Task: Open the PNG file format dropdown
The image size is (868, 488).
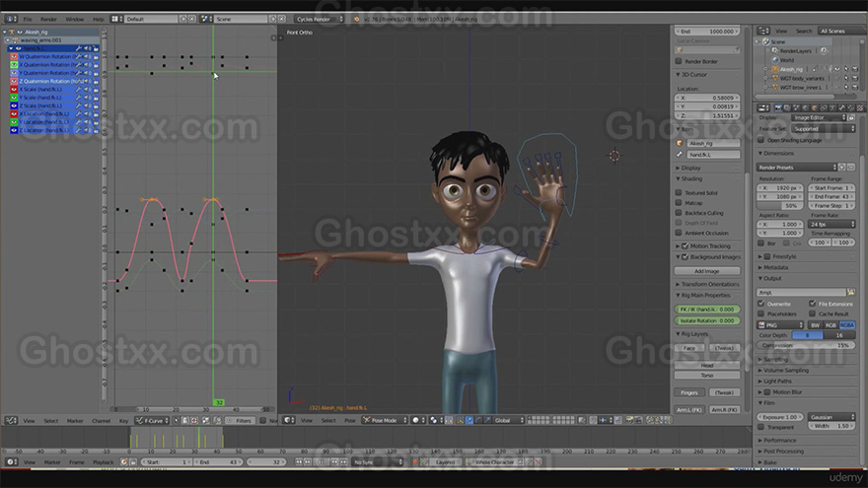Action: 780,325
